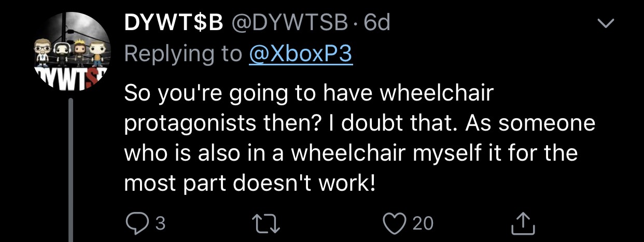
Task: Click the reply count number 3
Action: [160, 223]
